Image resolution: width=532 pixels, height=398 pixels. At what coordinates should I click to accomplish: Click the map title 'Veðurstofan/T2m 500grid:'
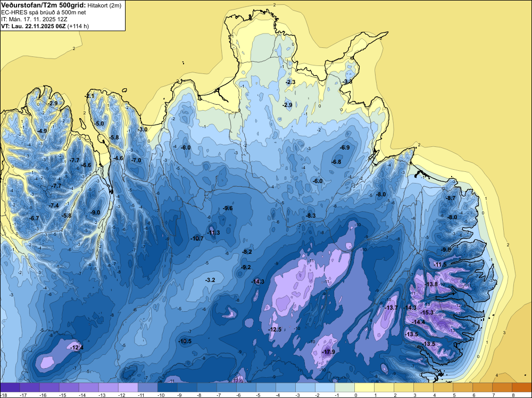pos(43,5)
